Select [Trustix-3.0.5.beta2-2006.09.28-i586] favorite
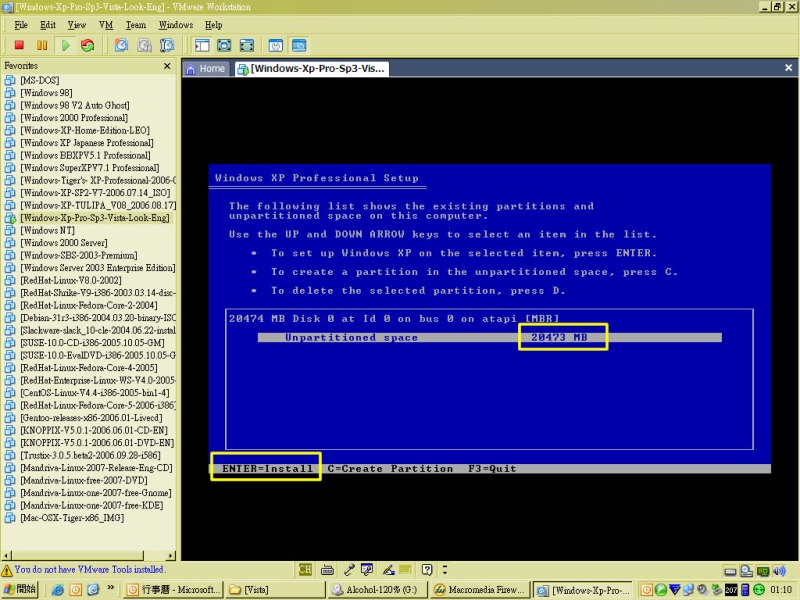 coord(90,455)
